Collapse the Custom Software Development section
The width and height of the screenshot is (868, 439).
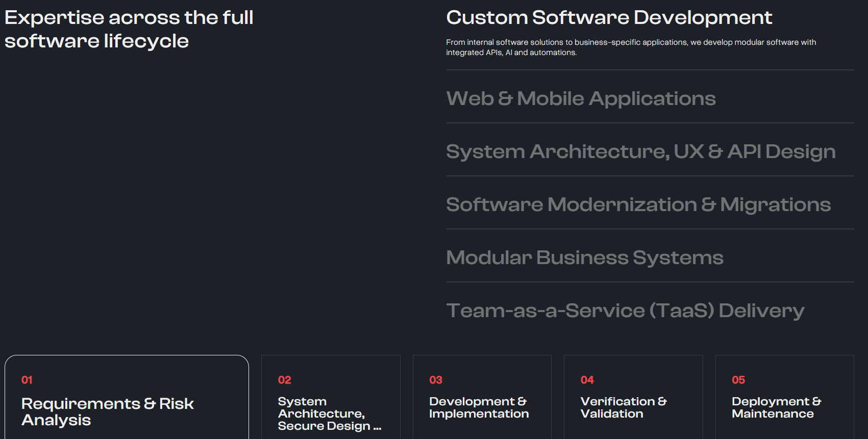point(609,18)
